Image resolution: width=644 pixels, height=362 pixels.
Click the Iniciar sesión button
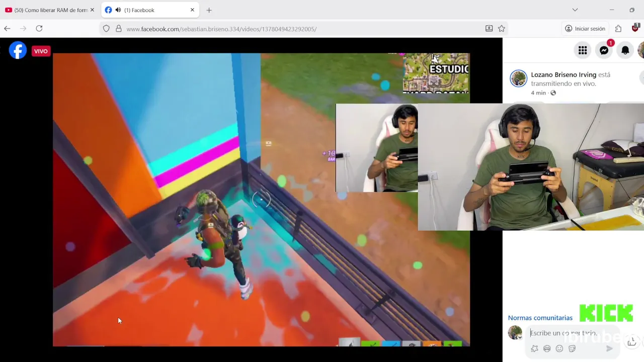coord(585,29)
